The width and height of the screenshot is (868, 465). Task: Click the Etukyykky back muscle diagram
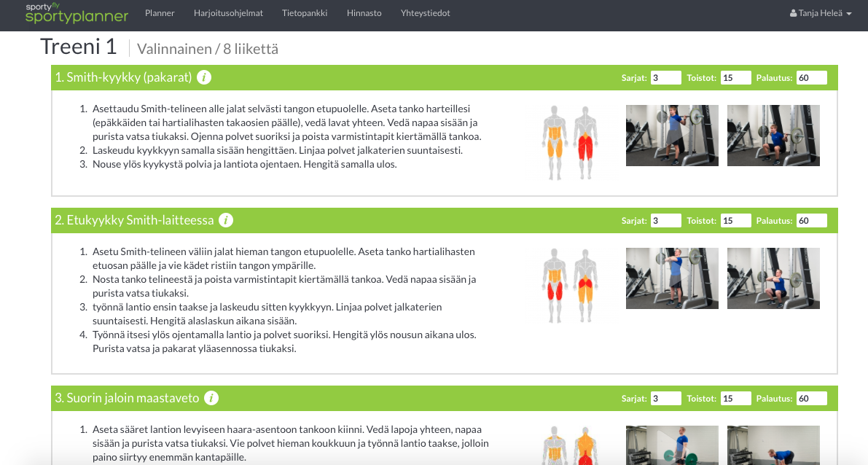585,285
